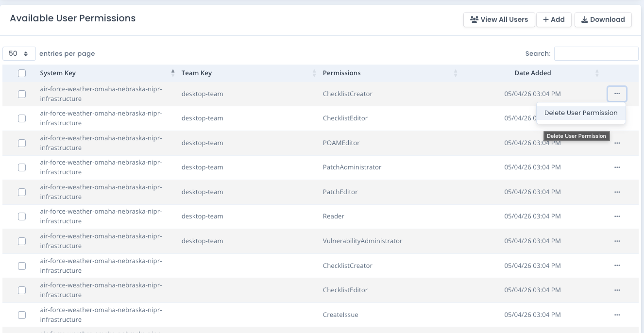Screen dimensions: 644x333
Task: Click desktop-team in the Reader row
Action: [x=203, y=216]
